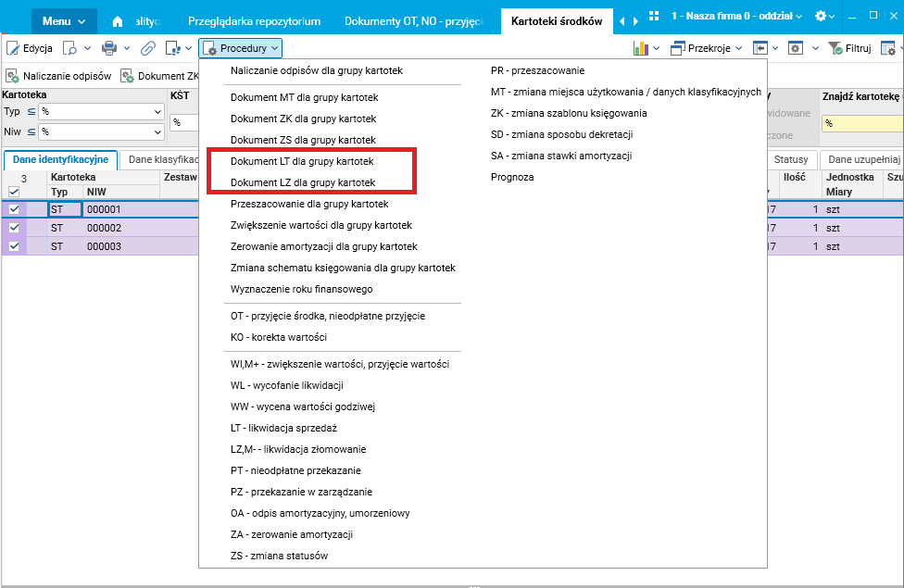Collapse the Procedury dropdown button
904x588 pixels.
tap(241, 48)
